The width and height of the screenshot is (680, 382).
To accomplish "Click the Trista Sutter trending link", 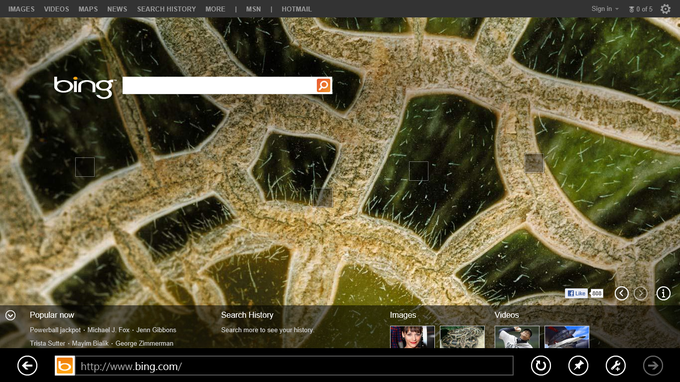I will click(47, 343).
